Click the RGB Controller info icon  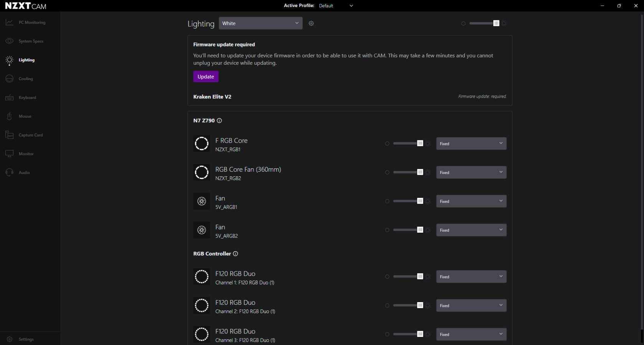click(x=236, y=254)
